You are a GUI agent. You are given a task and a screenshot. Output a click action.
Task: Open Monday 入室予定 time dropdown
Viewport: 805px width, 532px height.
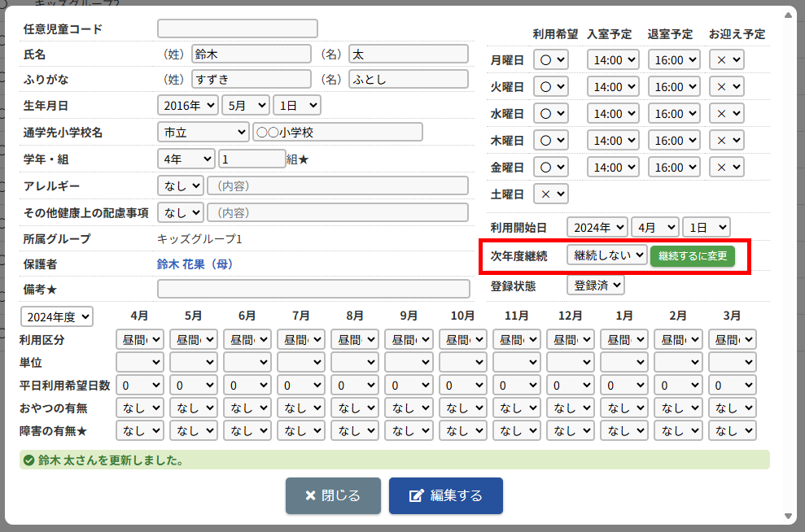614,60
